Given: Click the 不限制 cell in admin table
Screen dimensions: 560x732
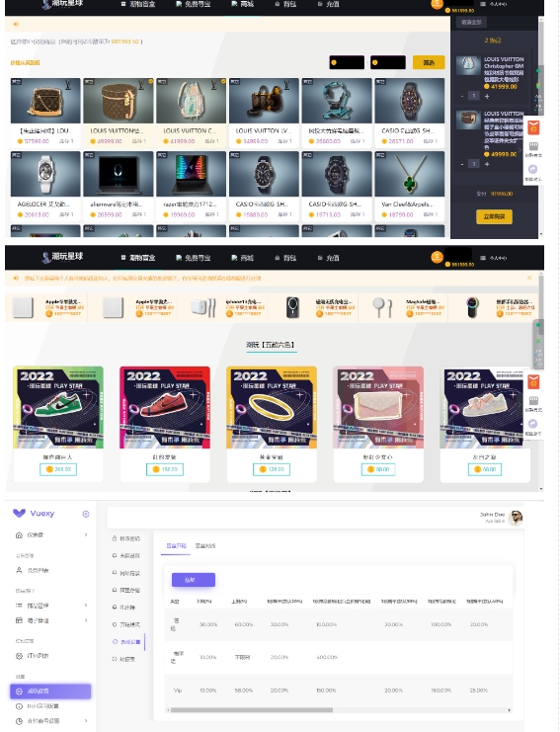Looking at the screenshot, I should [x=242, y=657].
